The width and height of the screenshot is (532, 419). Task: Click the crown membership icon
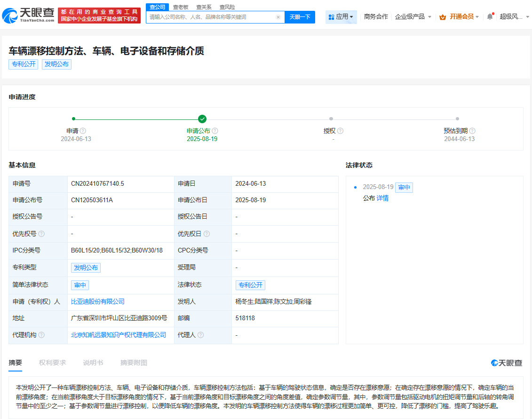point(443,17)
